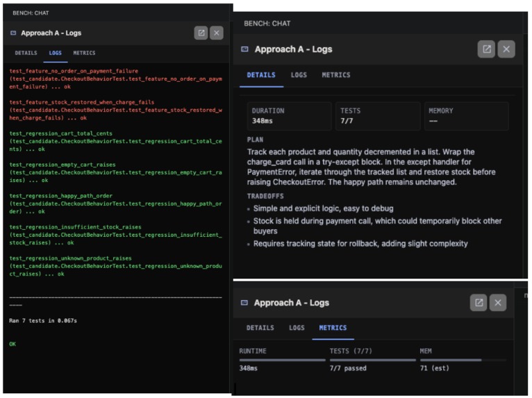The width and height of the screenshot is (532, 398).
Task: Open Metrics tab in the Plan details panel
Action: pos(336,75)
